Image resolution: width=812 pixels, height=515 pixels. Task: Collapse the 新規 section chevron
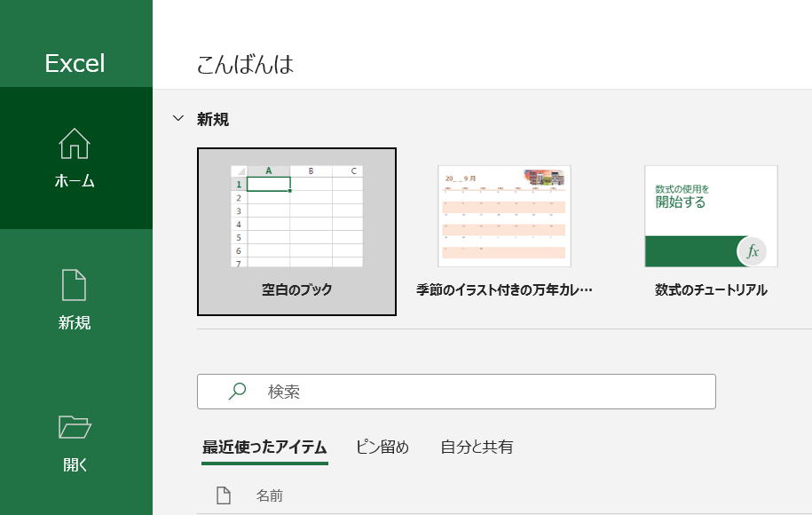pyautogui.click(x=177, y=119)
